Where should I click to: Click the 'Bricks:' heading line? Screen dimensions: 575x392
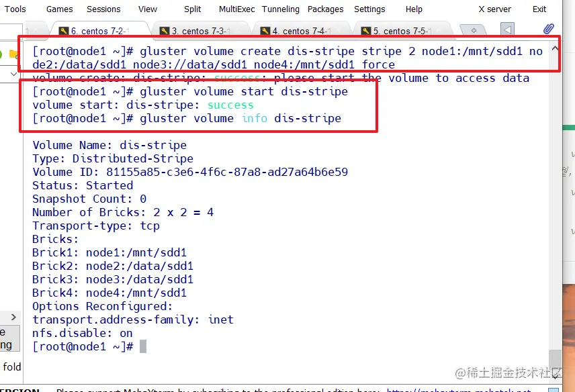tap(55, 239)
